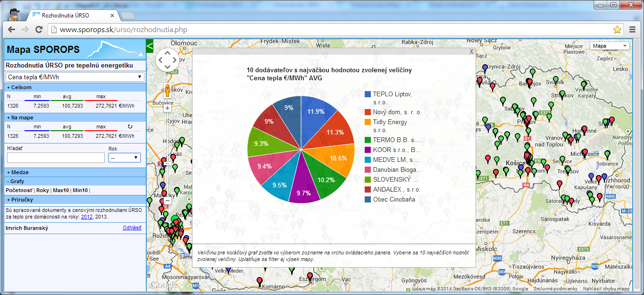Screen dimensions: 644x295
Task: Show the Max10 chart
Action: click(x=61, y=190)
